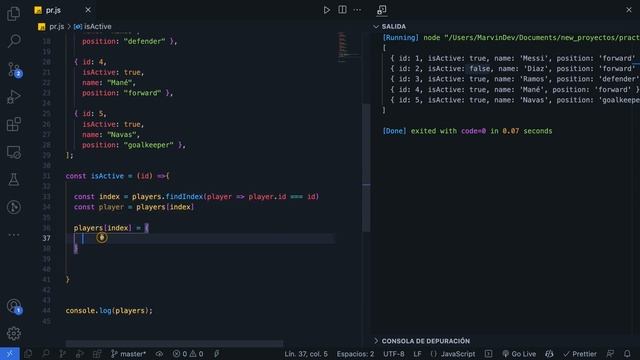
Task: Open the feedback icon in status bar
Action: pyautogui.click(x=610, y=354)
